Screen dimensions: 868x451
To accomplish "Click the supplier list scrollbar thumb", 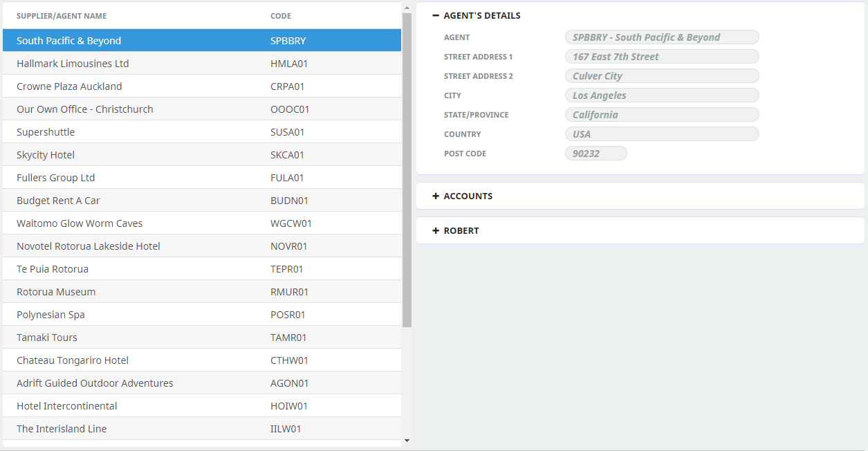I will (407, 169).
